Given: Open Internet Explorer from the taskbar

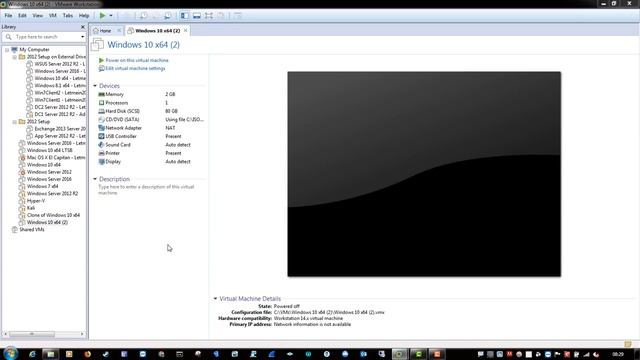Looking at the screenshot, I should coord(32,354).
